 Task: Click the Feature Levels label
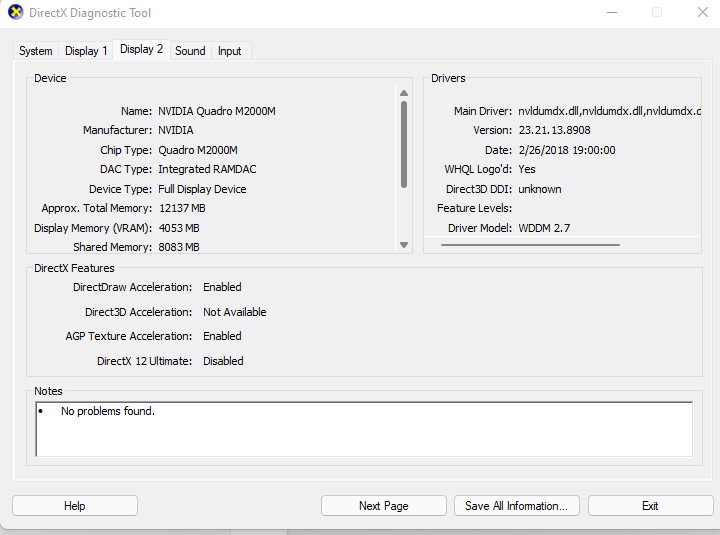(474, 208)
